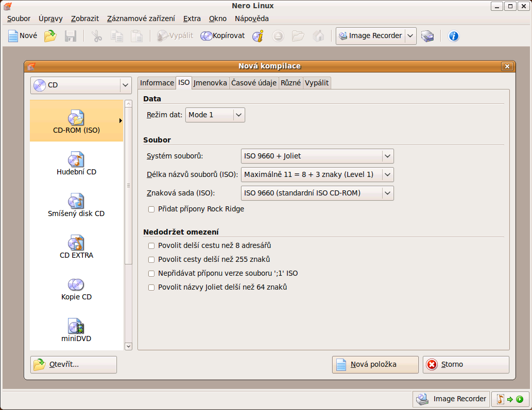Click the compilation list scroll down arrow

[x=128, y=346]
